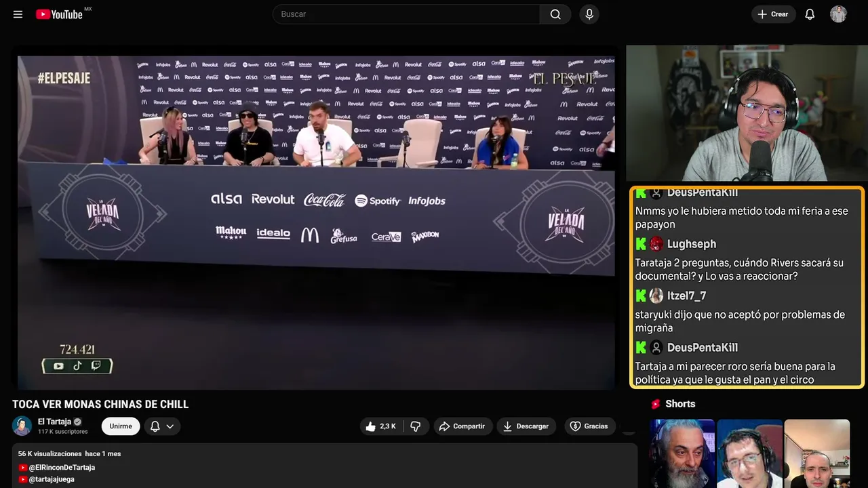868x488 pixels.
Task: Click the message mentioning papayon
Action: (742, 218)
